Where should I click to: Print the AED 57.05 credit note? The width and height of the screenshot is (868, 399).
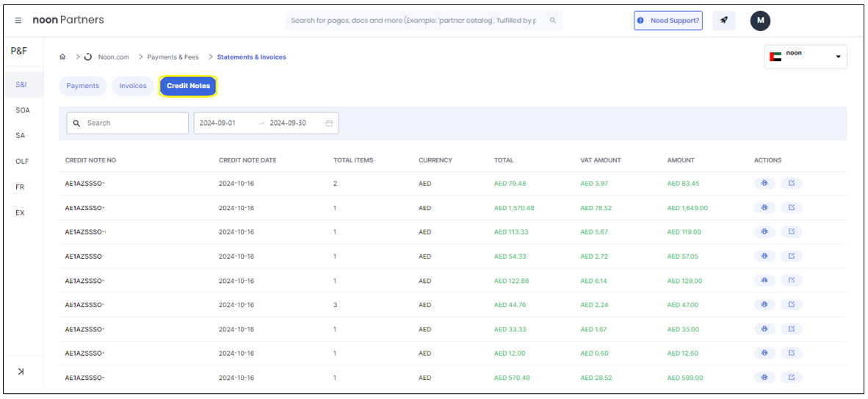click(x=764, y=256)
